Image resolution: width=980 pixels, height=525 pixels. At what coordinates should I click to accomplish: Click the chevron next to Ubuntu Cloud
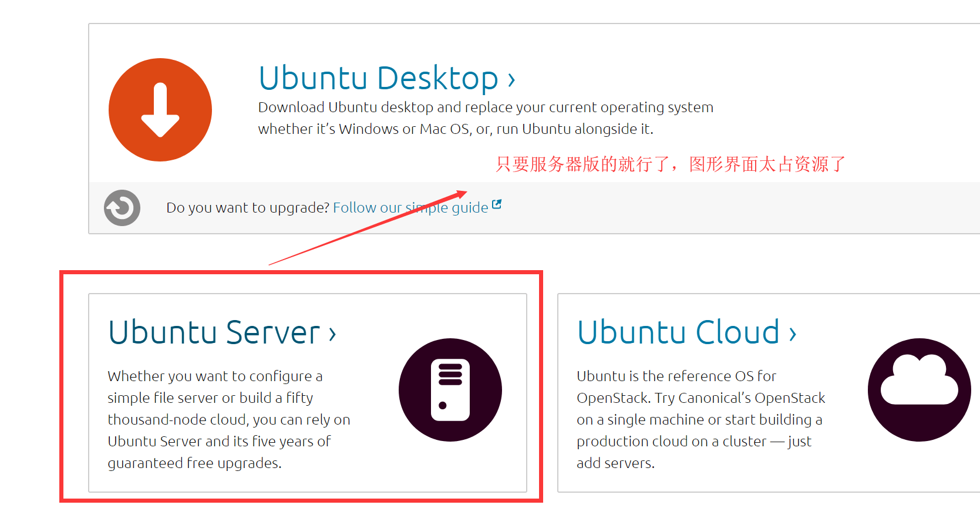(x=793, y=334)
